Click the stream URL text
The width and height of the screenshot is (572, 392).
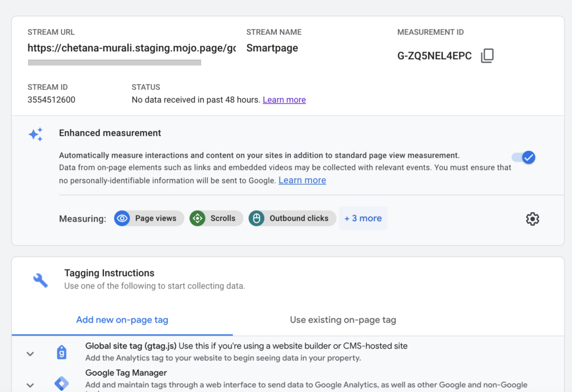click(131, 49)
